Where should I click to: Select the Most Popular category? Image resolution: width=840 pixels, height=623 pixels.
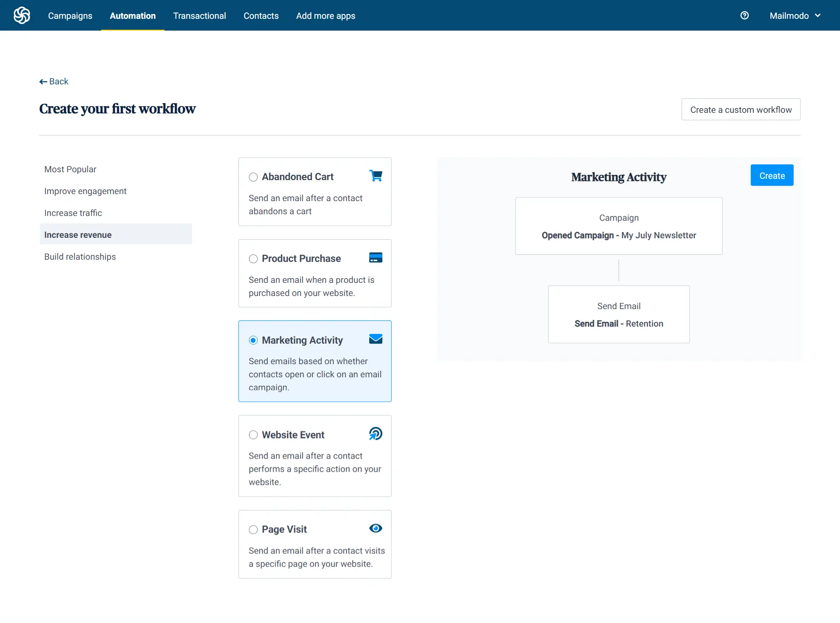(70, 169)
